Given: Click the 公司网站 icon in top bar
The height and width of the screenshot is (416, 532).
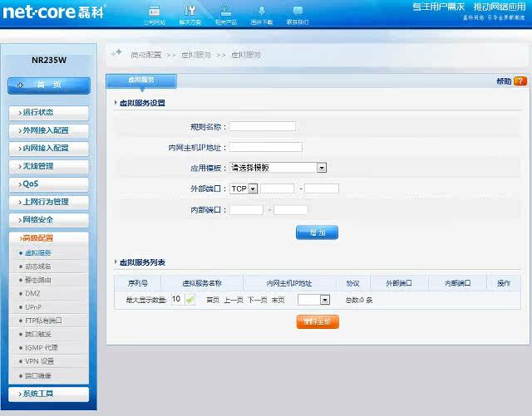Looking at the screenshot, I should pyautogui.click(x=154, y=11).
